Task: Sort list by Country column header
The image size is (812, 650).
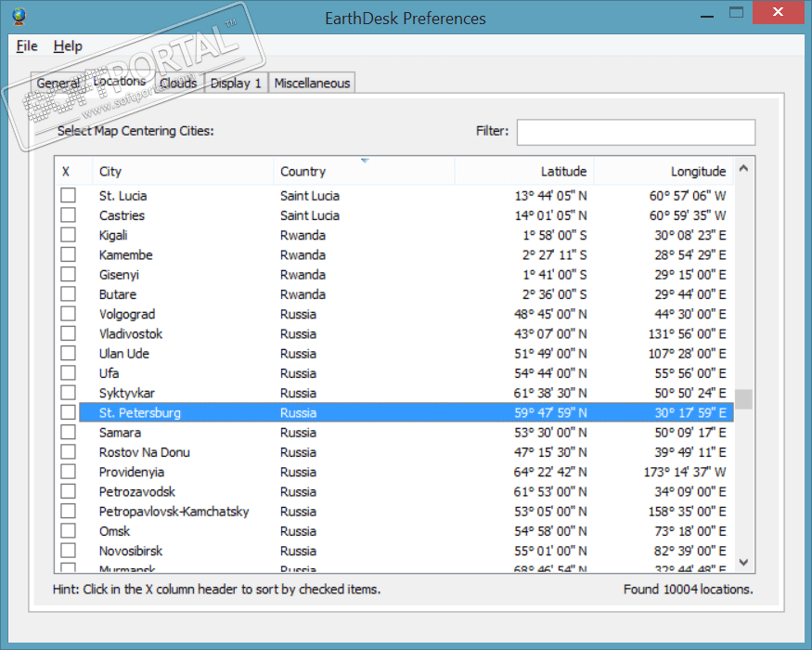Action: (x=364, y=171)
